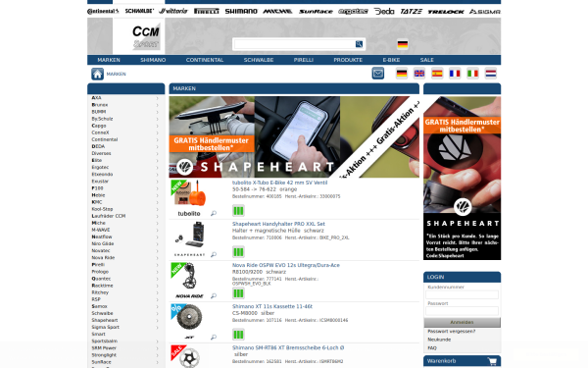Open the SCHWALBE menu

[259, 60]
